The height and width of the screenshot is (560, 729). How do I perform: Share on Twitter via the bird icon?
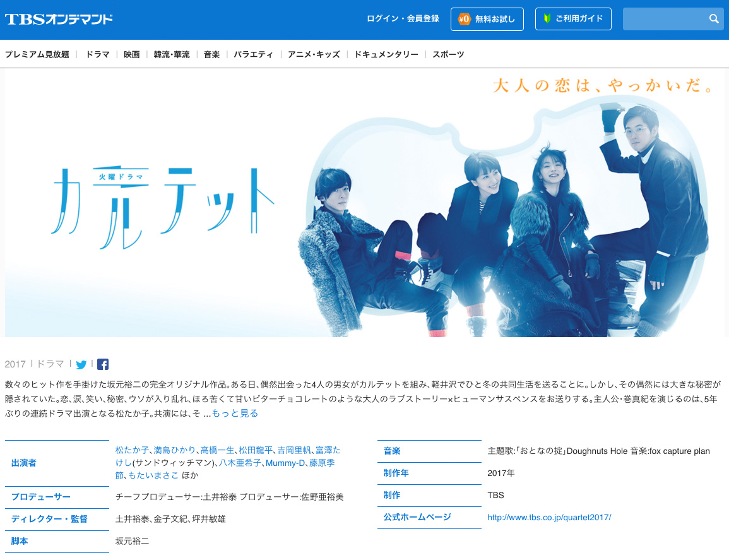pos(81,365)
